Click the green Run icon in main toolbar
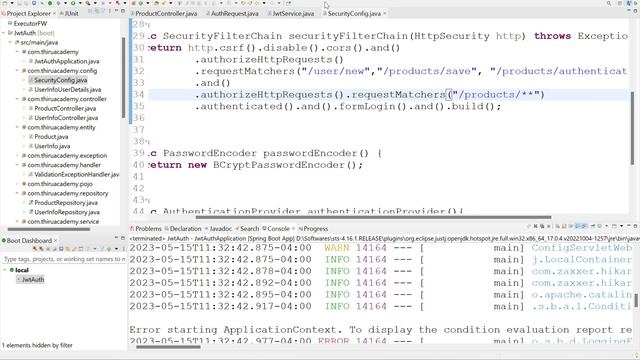640x360 pixels. coord(73,3)
